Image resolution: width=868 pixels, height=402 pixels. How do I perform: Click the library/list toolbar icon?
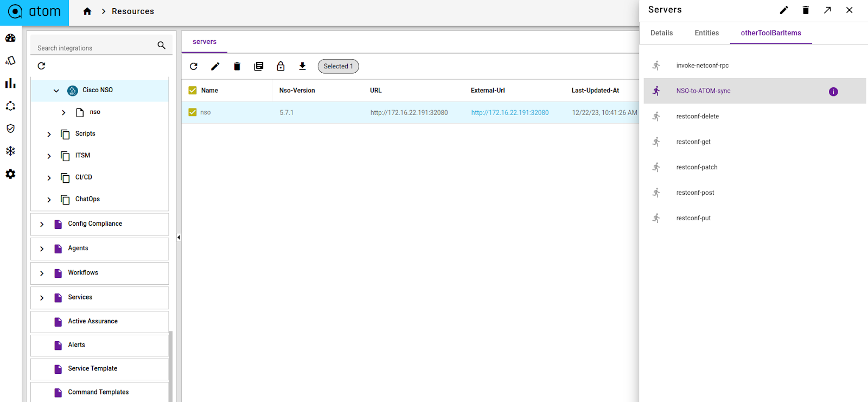click(259, 66)
